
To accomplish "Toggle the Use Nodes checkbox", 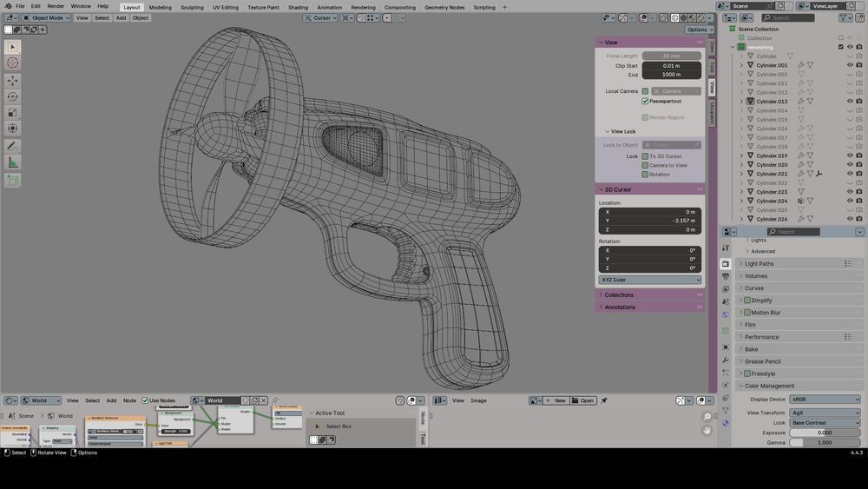I will coord(145,400).
